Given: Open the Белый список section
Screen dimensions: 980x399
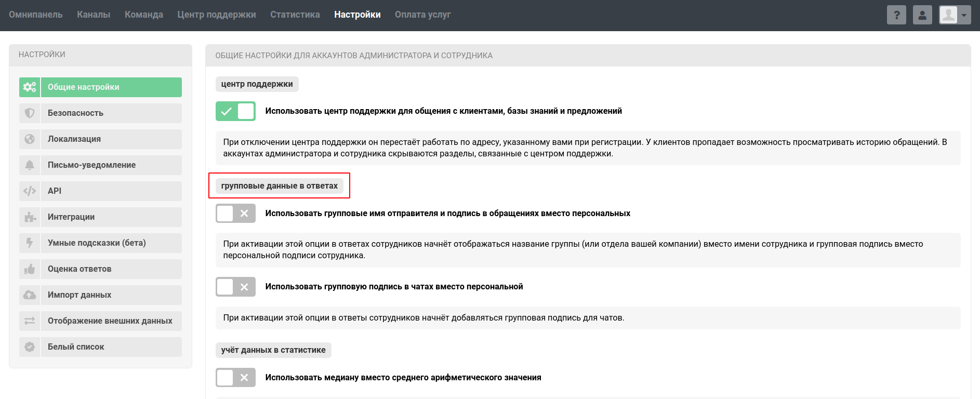Looking at the screenshot, I should pyautogui.click(x=100, y=347).
